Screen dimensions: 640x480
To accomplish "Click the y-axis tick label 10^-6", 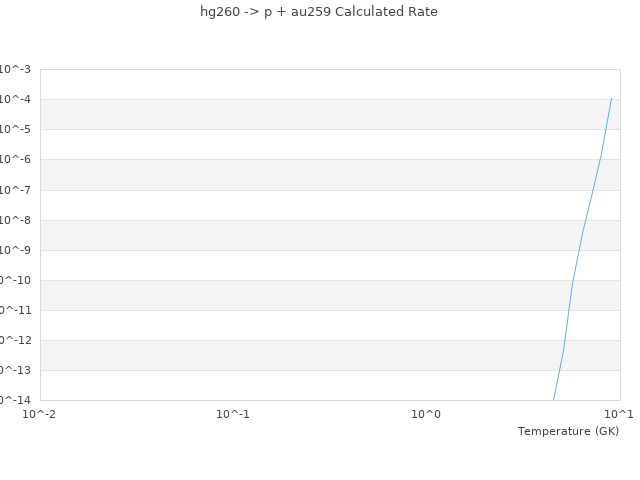I will [16, 159].
